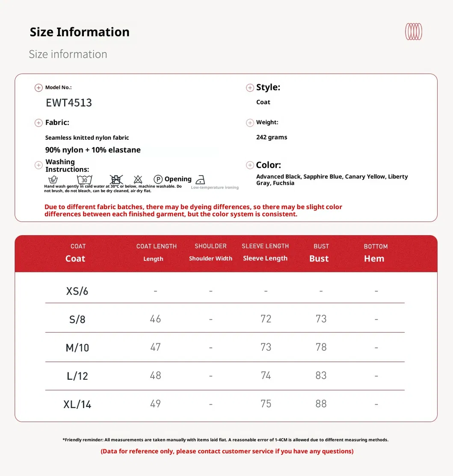Click the 30°C machine wash symbol

point(84,180)
